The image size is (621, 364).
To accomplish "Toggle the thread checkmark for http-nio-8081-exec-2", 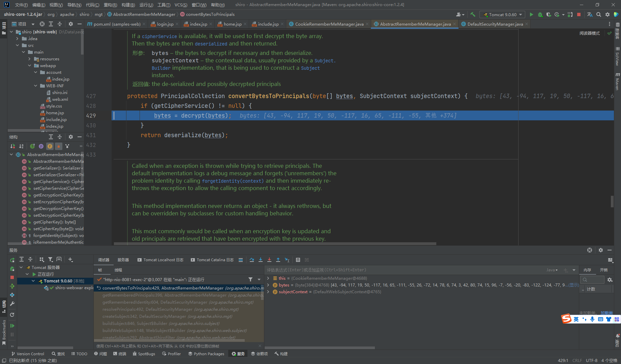I will (x=99, y=279).
